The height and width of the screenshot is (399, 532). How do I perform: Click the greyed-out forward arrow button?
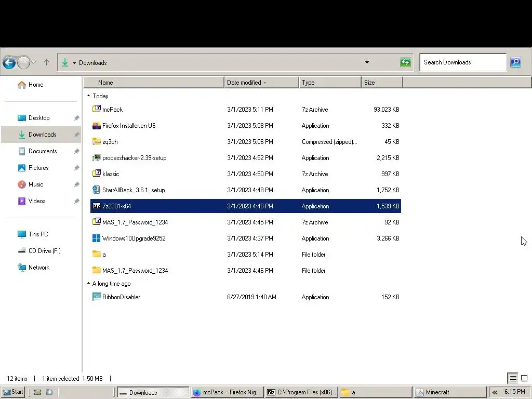click(23, 62)
